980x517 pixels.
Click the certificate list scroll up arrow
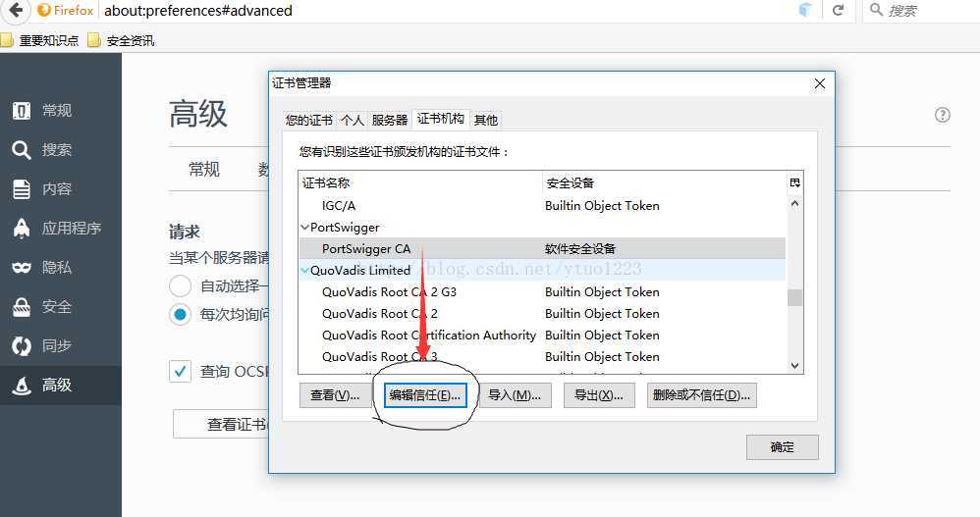pos(795,203)
